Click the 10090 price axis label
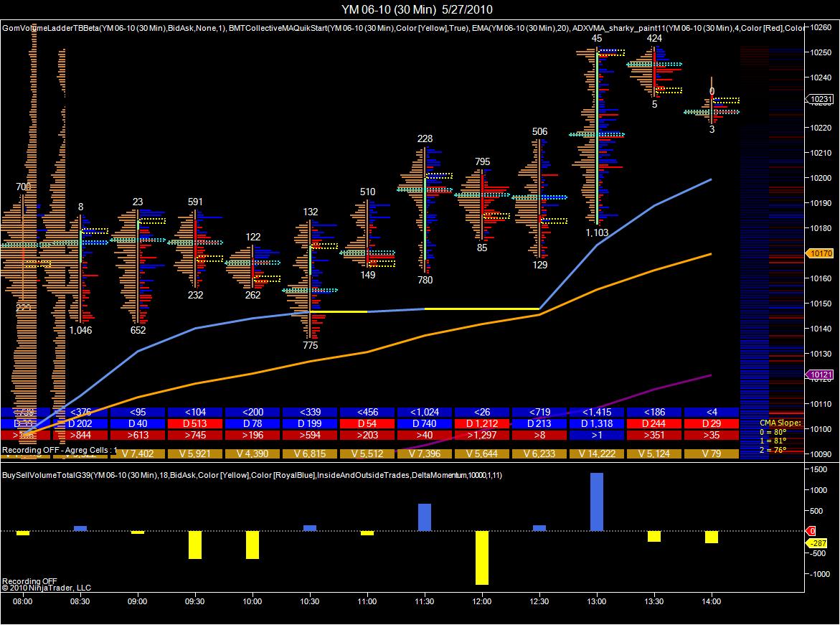This screenshot has width=840, height=625. point(821,454)
